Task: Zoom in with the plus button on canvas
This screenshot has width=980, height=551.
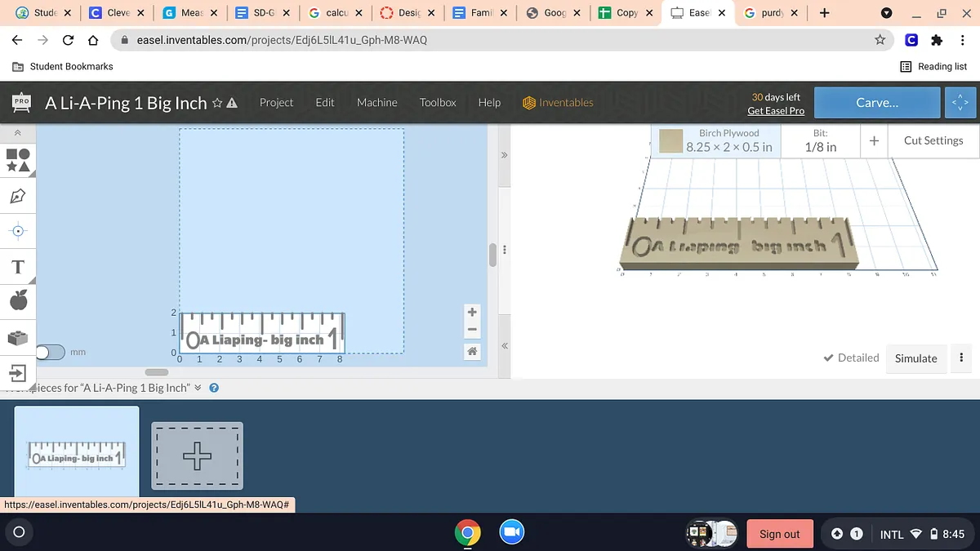Action: click(471, 312)
